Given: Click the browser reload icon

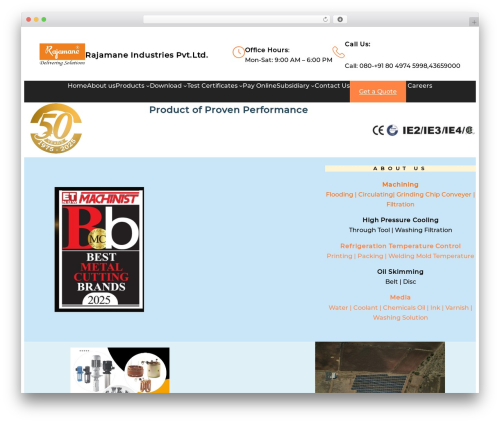Looking at the screenshot, I should [325, 20].
